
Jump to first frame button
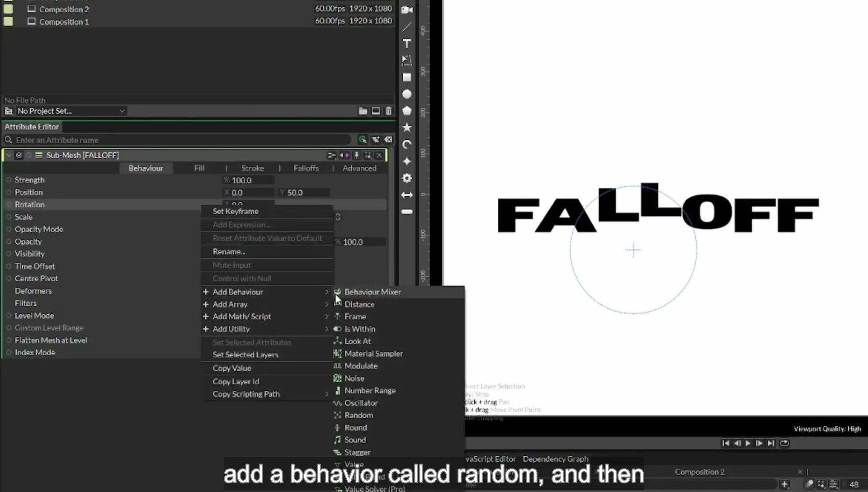pyautogui.click(x=726, y=443)
